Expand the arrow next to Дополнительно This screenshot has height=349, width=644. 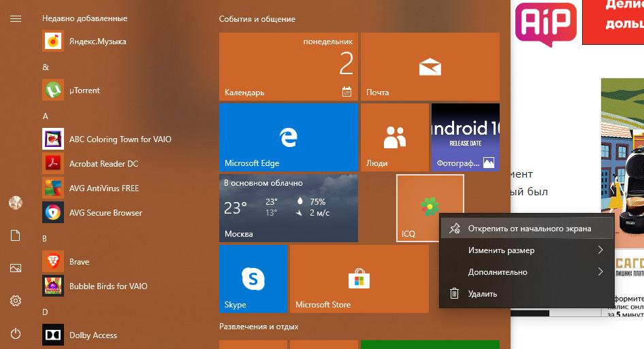(x=600, y=272)
